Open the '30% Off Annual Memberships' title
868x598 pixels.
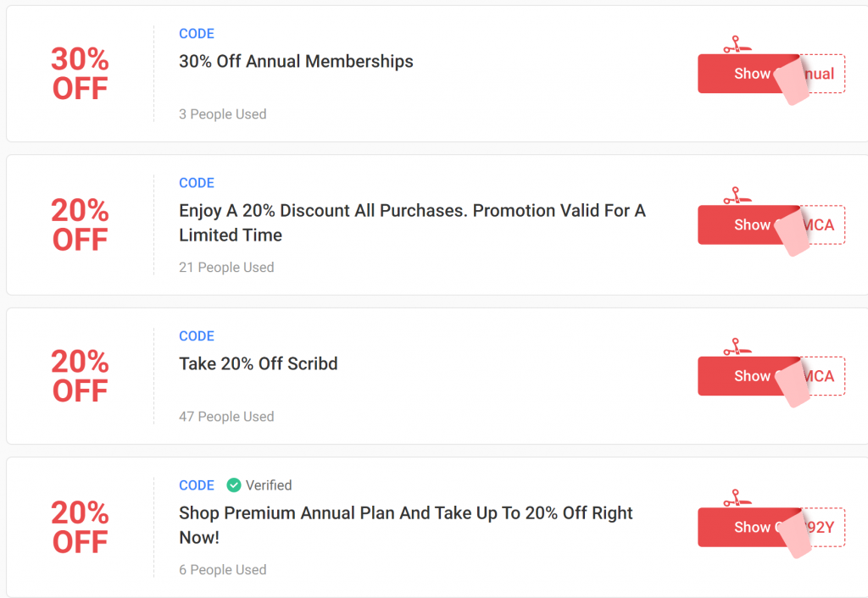(x=296, y=62)
